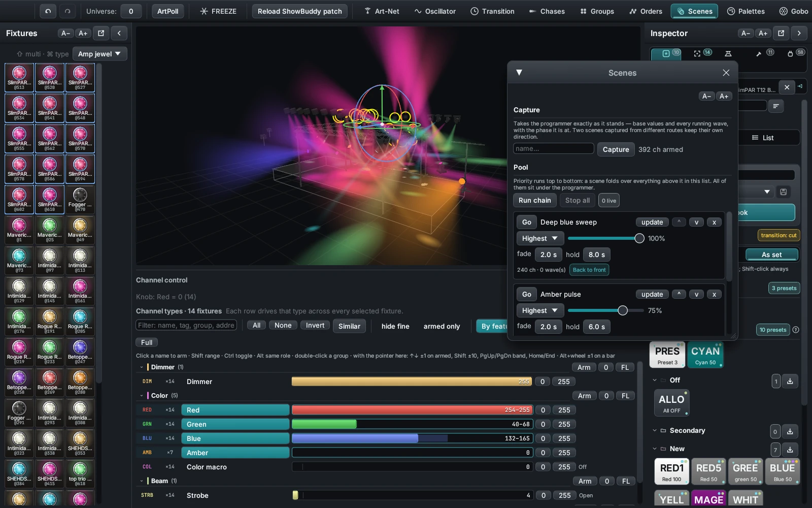Switch to the Oscillator tab
Screen dimensions: 812x508
click(435, 11)
